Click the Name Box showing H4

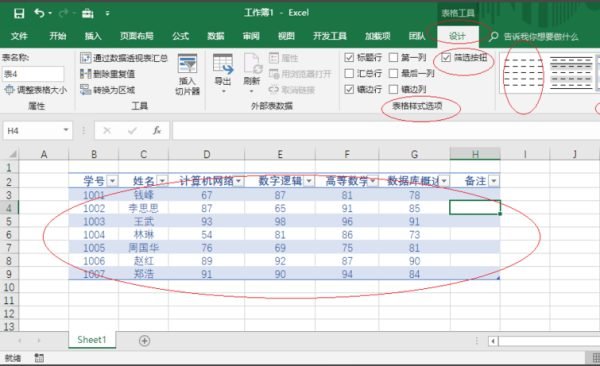[x=32, y=131]
